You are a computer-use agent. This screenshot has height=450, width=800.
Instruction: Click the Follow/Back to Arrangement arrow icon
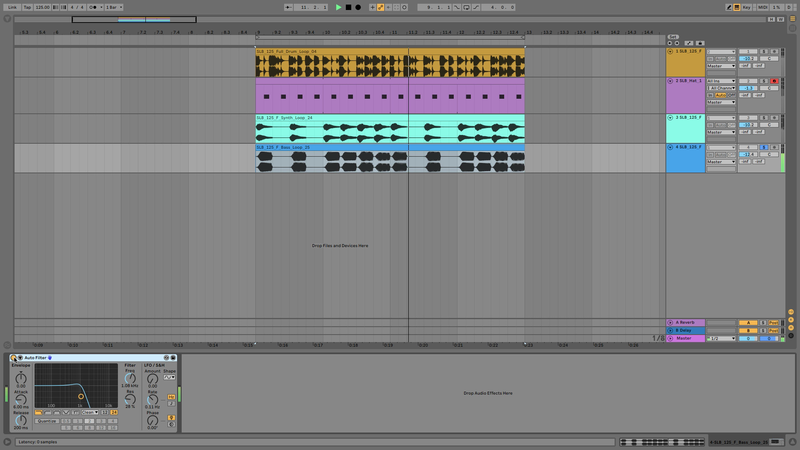coord(288,7)
